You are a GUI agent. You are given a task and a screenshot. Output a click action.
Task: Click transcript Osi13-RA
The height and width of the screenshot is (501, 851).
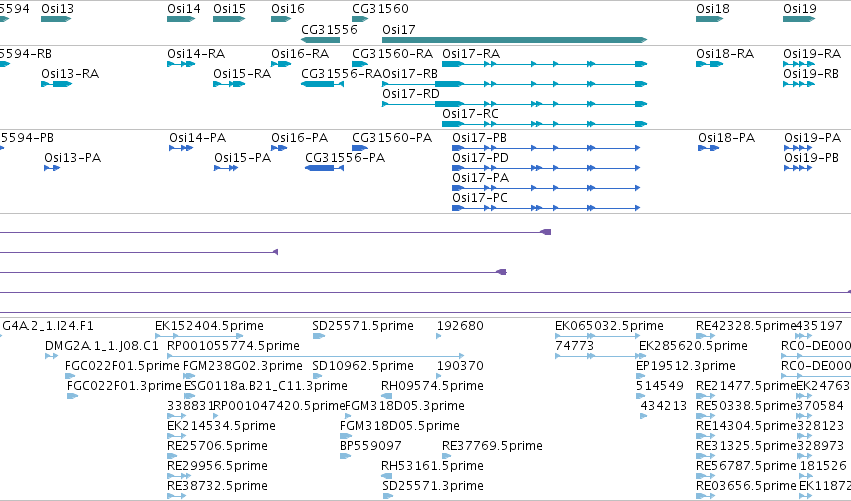pos(56,84)
